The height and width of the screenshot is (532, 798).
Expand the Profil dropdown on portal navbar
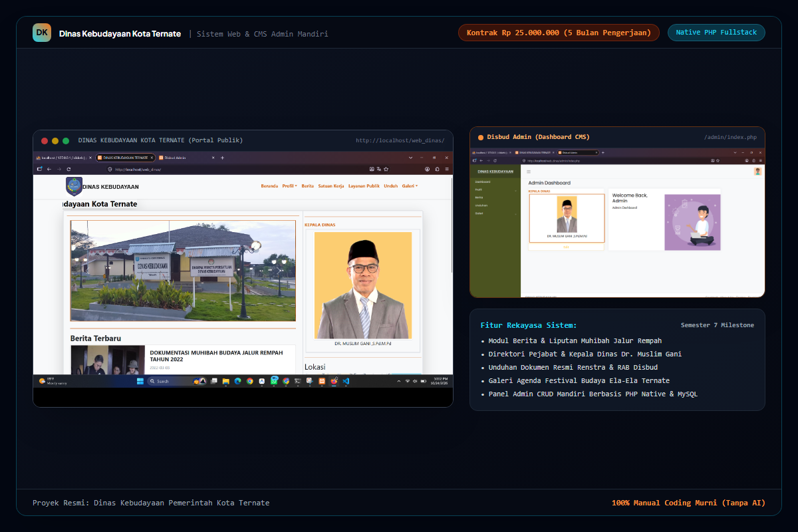pyautogui.click(x=289, y=186)
